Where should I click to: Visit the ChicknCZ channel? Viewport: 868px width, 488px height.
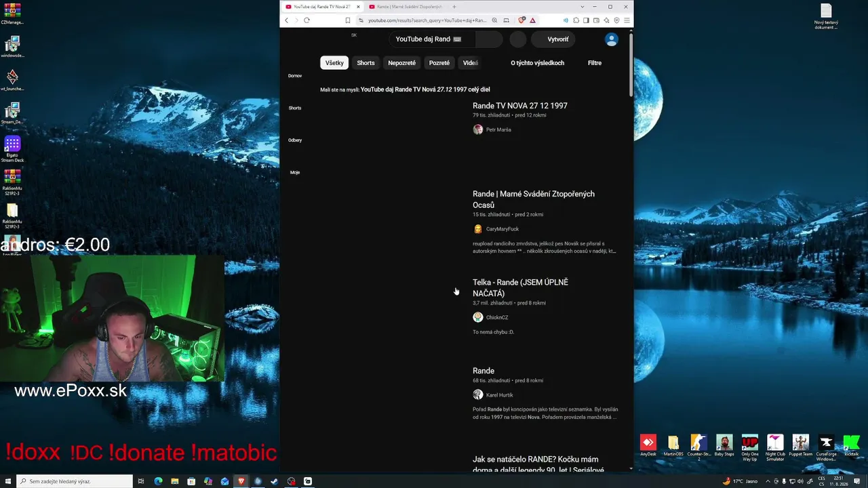pyautogui.click(x=497, y=317)
